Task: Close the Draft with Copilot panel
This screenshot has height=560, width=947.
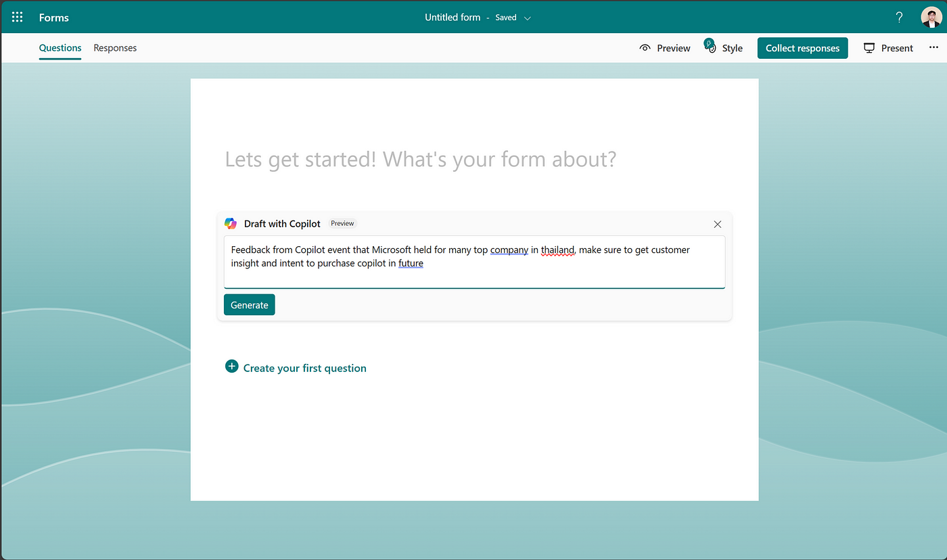Action: (718, 224)
